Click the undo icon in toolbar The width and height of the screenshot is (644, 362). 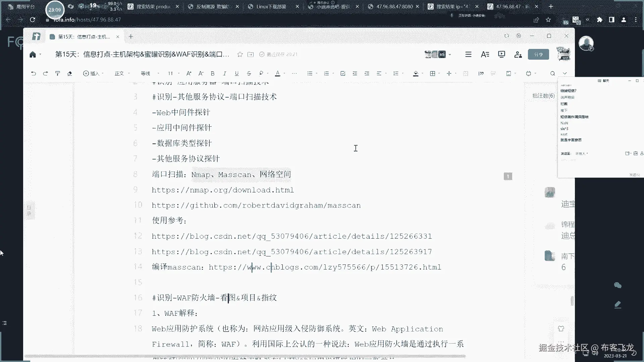pos(33,73)
